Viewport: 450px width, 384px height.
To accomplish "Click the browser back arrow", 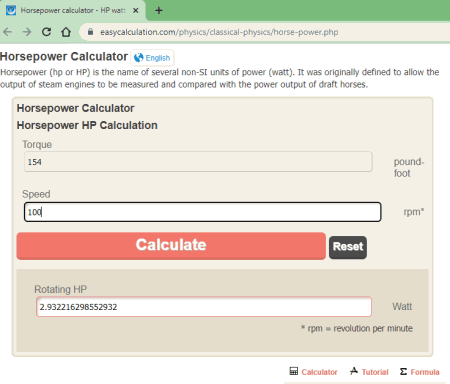I will pyautogui.click(x=7, y=32).
